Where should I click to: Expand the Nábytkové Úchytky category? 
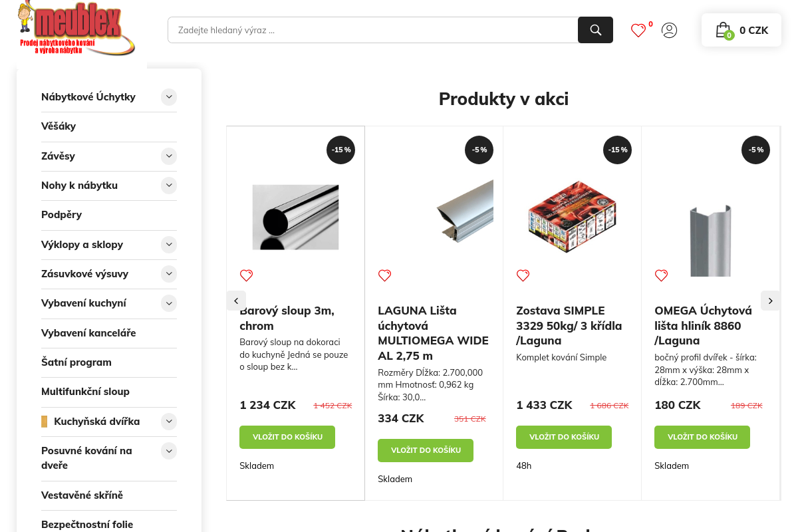(x=169, y=97)
